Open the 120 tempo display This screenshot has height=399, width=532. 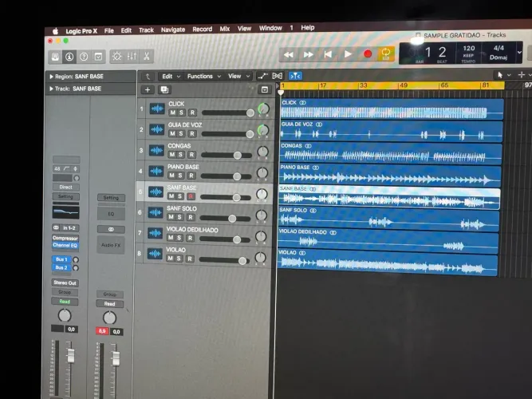tap(469, 49)
